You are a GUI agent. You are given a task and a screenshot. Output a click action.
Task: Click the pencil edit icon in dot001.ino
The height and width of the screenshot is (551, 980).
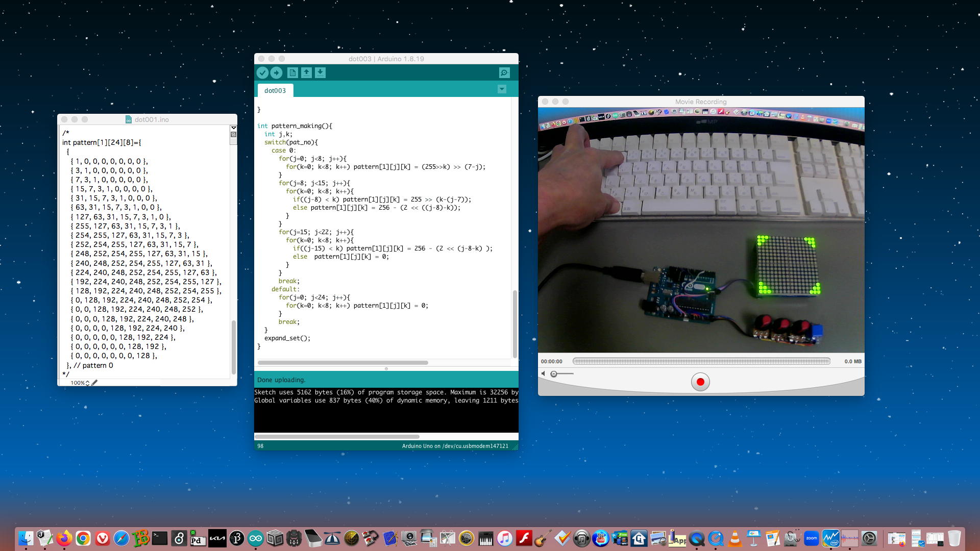(94, 383)
